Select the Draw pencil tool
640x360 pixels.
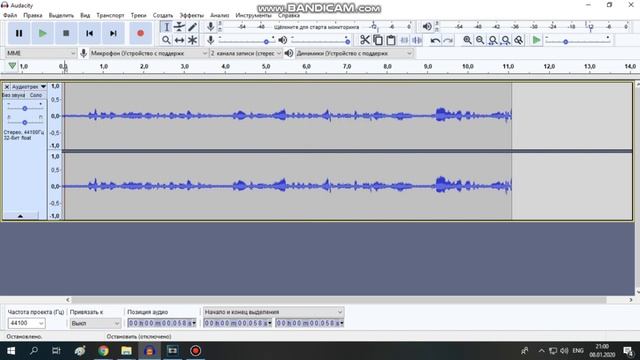coord(192,27)
